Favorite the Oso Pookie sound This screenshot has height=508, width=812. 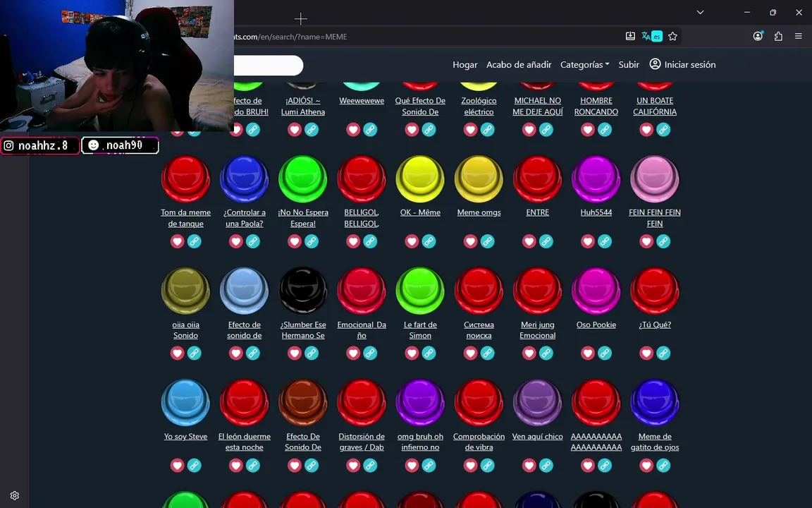[588, 353]
